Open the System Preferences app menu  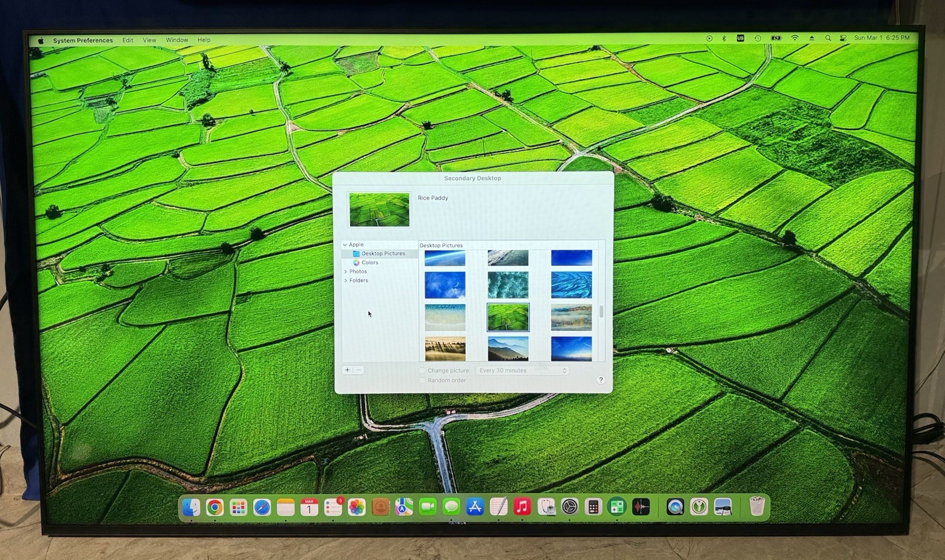[83, 40]
